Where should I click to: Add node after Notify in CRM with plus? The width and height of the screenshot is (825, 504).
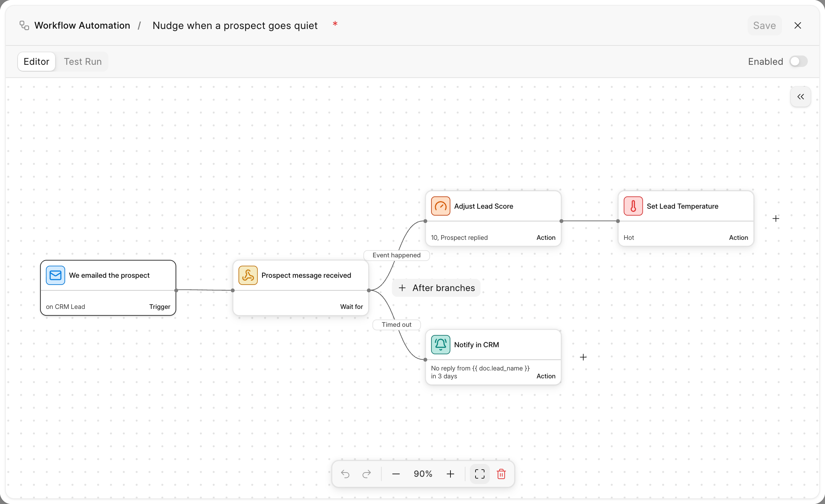583,357
